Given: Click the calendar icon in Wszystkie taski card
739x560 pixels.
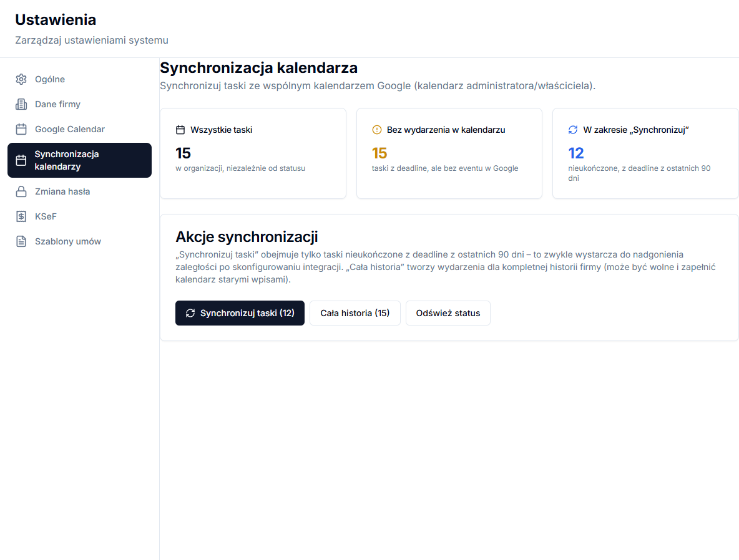Looking at the screenshot, I should coord(180,130).
